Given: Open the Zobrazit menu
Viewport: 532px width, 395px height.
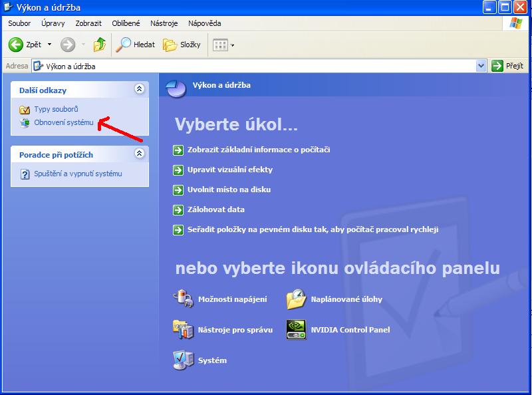Looking at the screenshot, I should [x=88, y=23].
